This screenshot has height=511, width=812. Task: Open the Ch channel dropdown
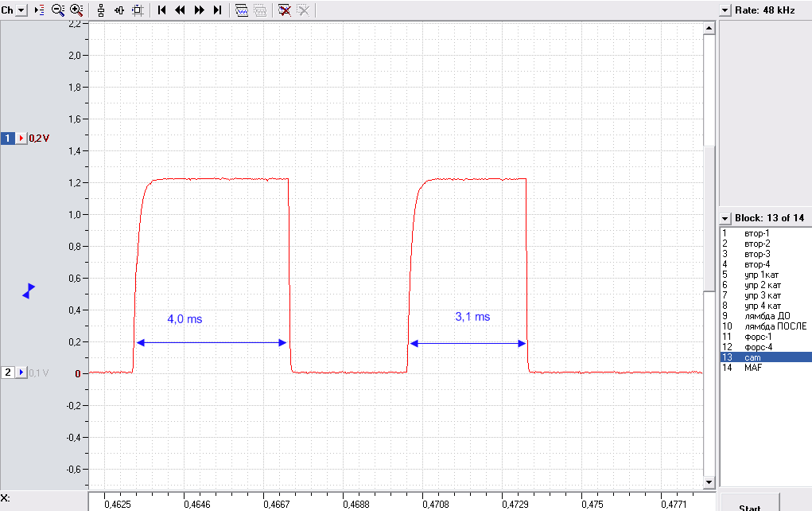21,10
